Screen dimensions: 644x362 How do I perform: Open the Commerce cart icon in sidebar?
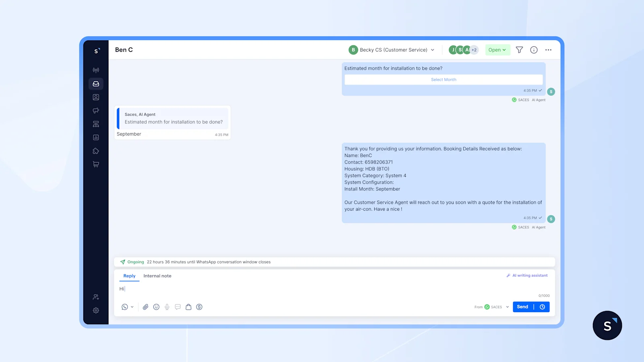click(96, 164)
